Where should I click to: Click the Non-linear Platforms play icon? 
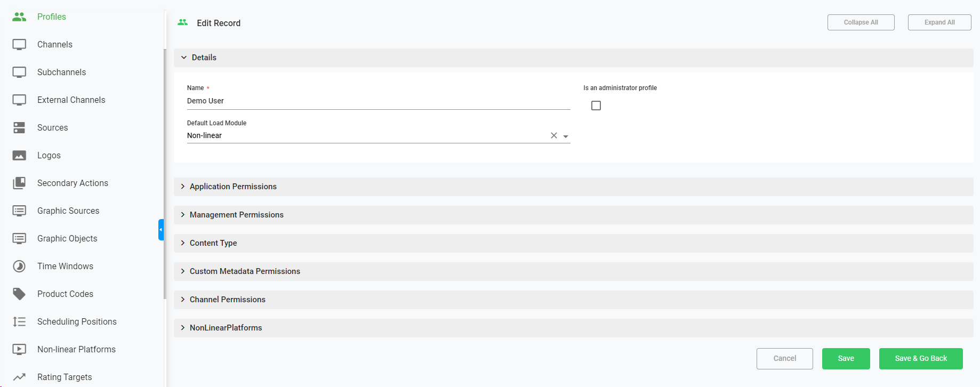[19, 350]
